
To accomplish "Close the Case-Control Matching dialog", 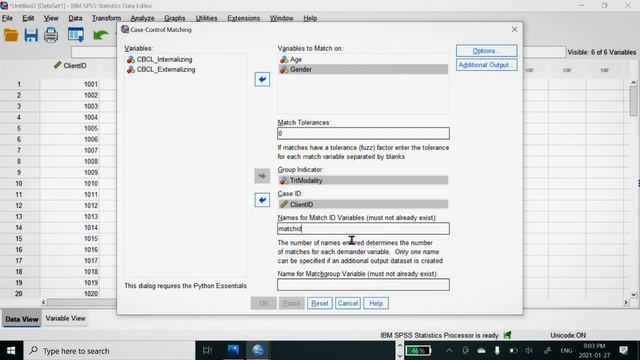I will click(514, 29).
